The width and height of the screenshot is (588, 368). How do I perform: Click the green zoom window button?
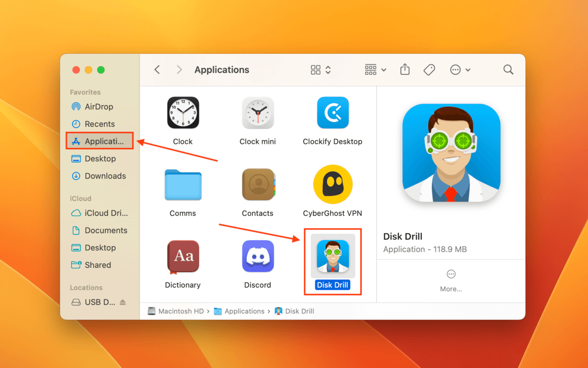point(101,70)
